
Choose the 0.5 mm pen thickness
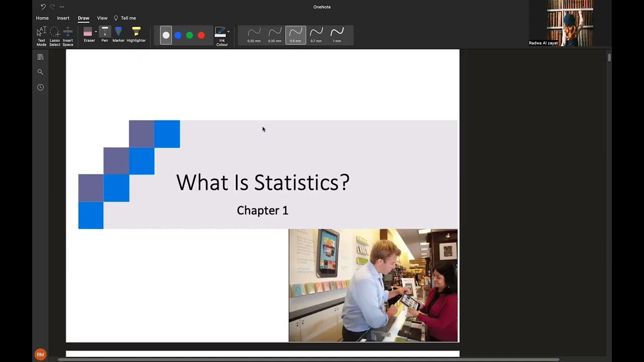click(295, 35)
